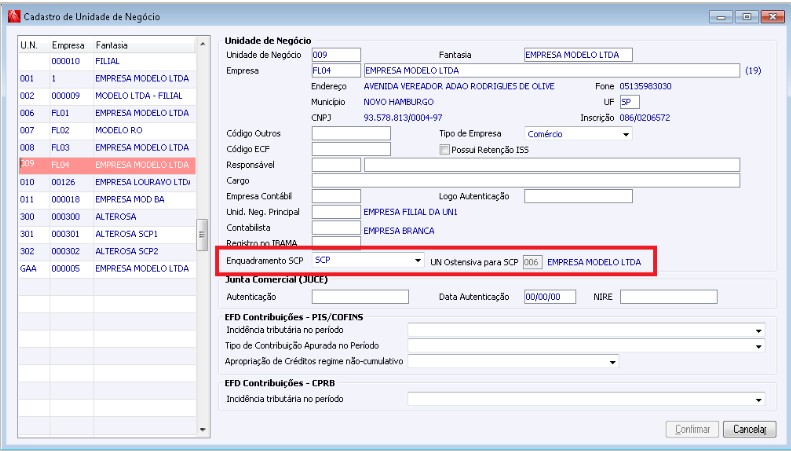Click the Inscrição value 086/0206572
Viewport: 791px width, 451px height.
tap(645, 118)
